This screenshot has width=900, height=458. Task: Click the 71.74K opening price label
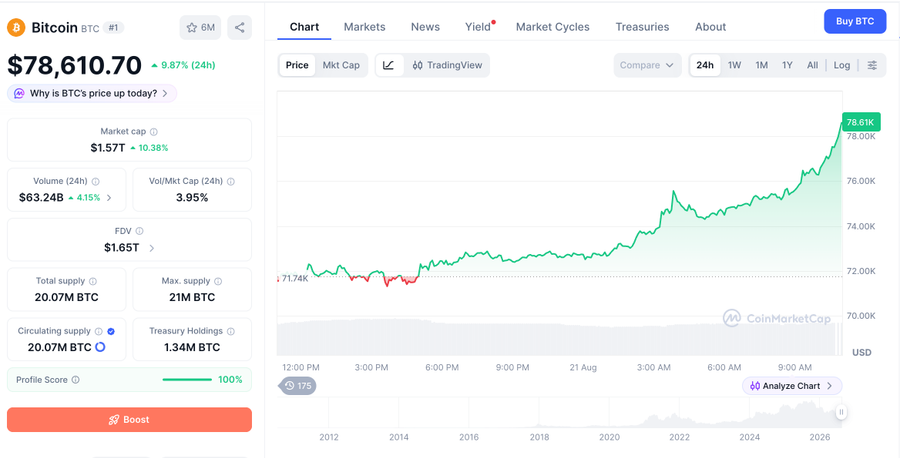tap(294, 278)
